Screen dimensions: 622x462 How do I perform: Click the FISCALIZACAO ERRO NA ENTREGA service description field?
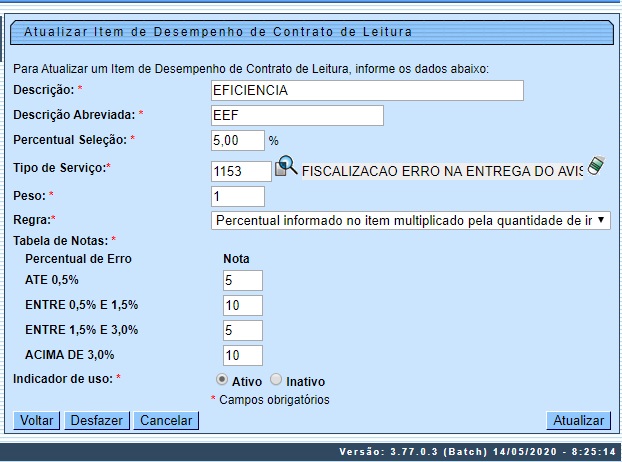click(441, 171)
